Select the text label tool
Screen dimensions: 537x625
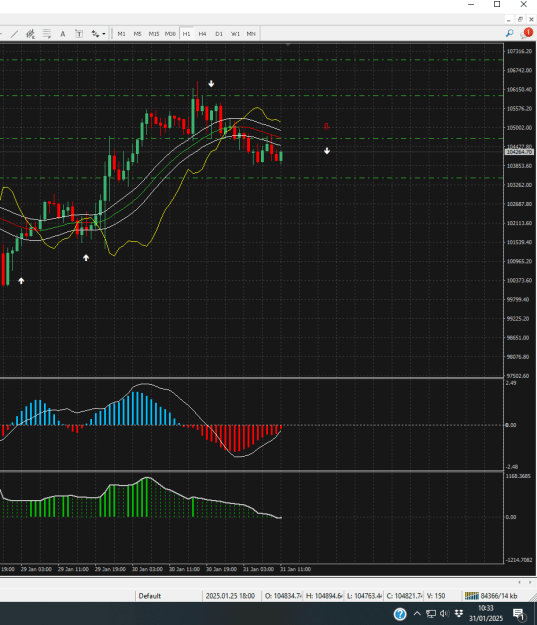pyautogui.click(x=79, y=34)
